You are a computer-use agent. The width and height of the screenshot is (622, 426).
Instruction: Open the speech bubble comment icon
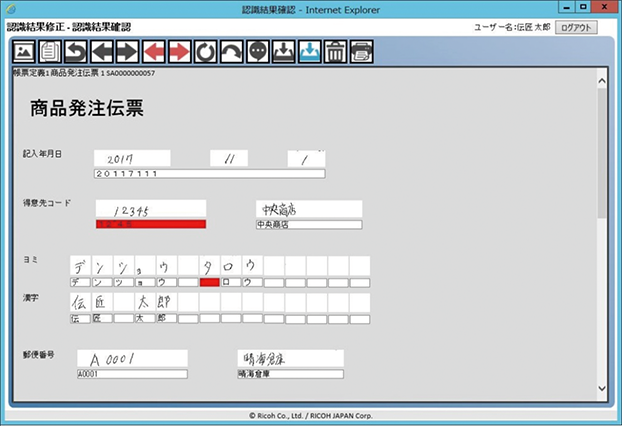pos(257,51)
